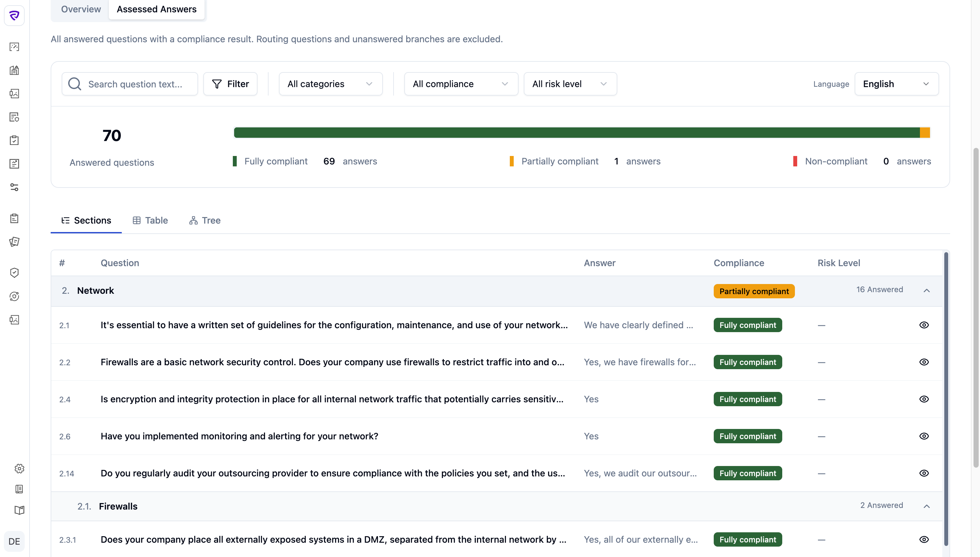The image size is (980, 557).
Task: Click the funnel icon on Filter
Action: pyautogui.click(x=217, y=84)
